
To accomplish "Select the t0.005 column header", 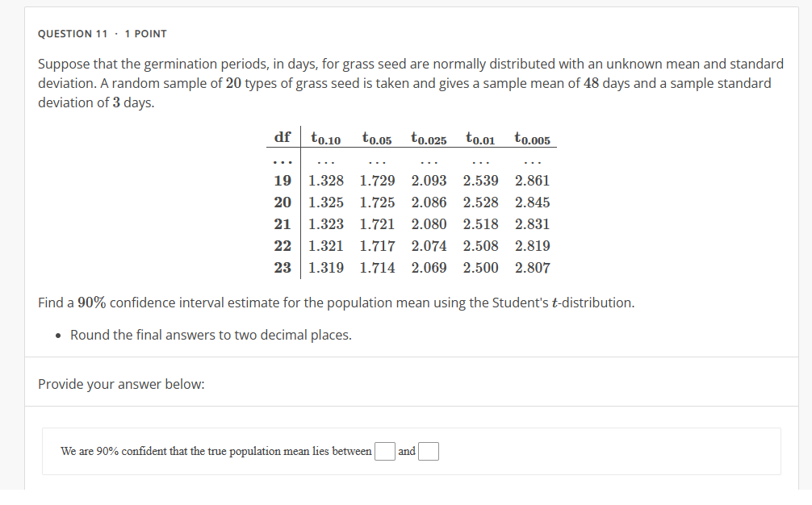I will (x=531, y=138).
